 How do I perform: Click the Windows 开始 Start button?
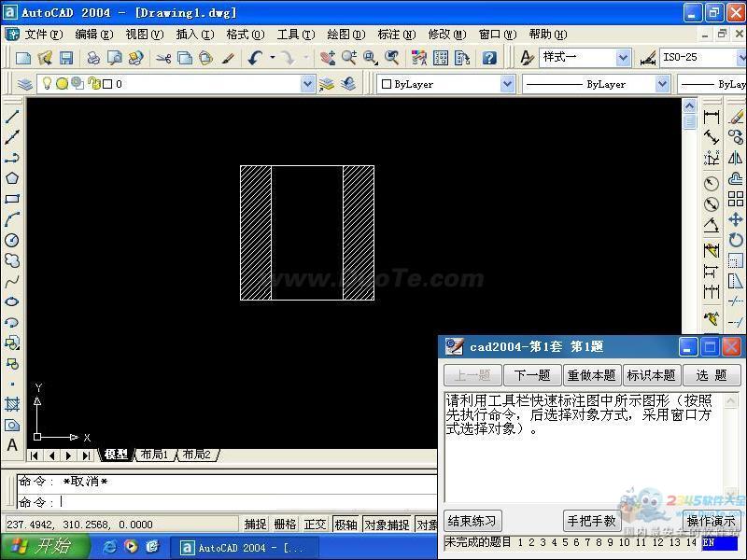(45, 546)
